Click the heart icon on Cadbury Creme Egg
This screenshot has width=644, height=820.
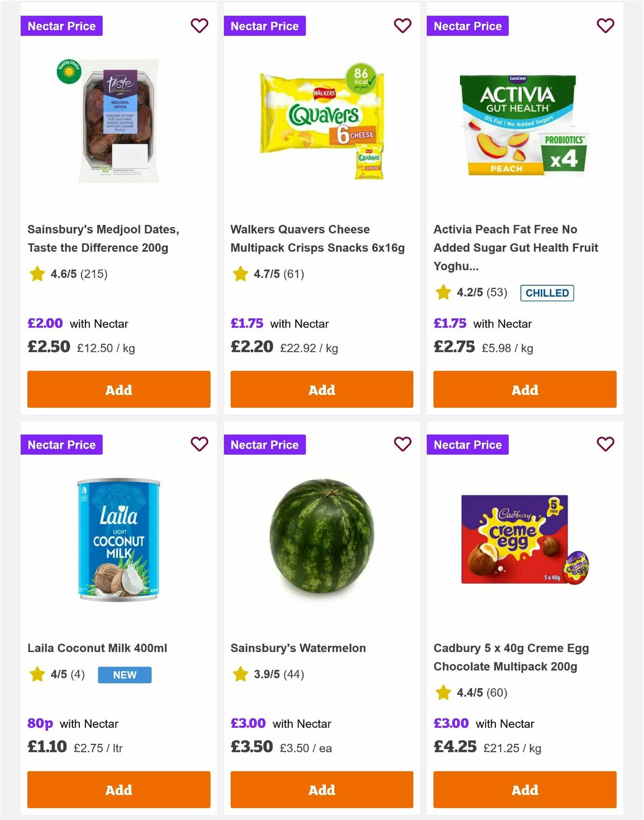(605, 444)
